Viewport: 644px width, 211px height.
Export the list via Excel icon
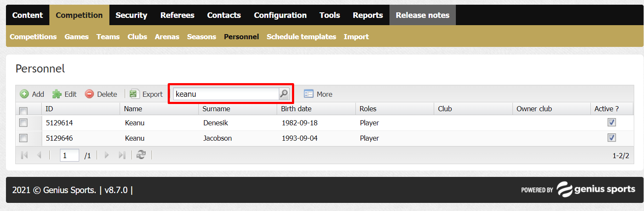click(x=135, y=94)
